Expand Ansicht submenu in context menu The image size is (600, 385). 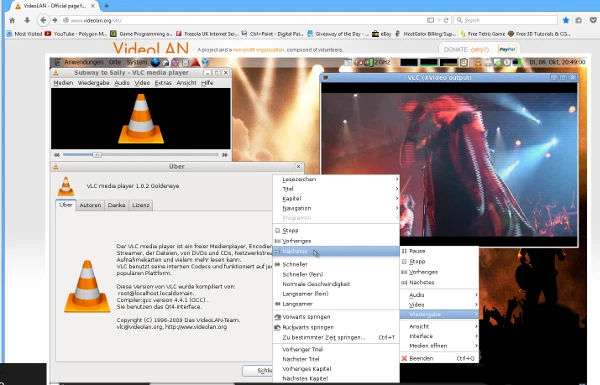click(439, 326)
